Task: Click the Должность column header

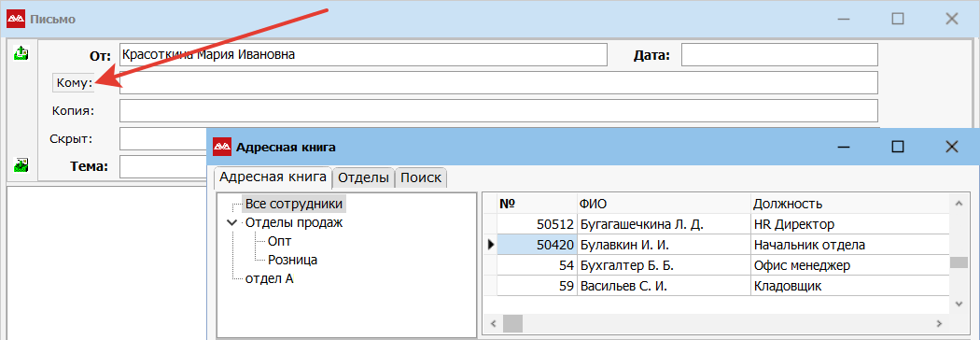Action: click(x=850, y=204)
